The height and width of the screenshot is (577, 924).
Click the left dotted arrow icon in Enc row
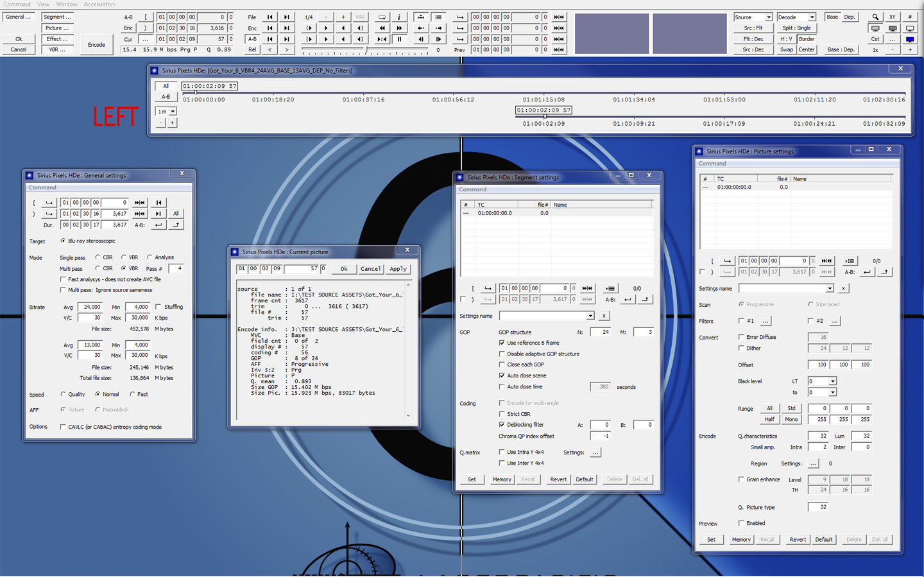421,28
